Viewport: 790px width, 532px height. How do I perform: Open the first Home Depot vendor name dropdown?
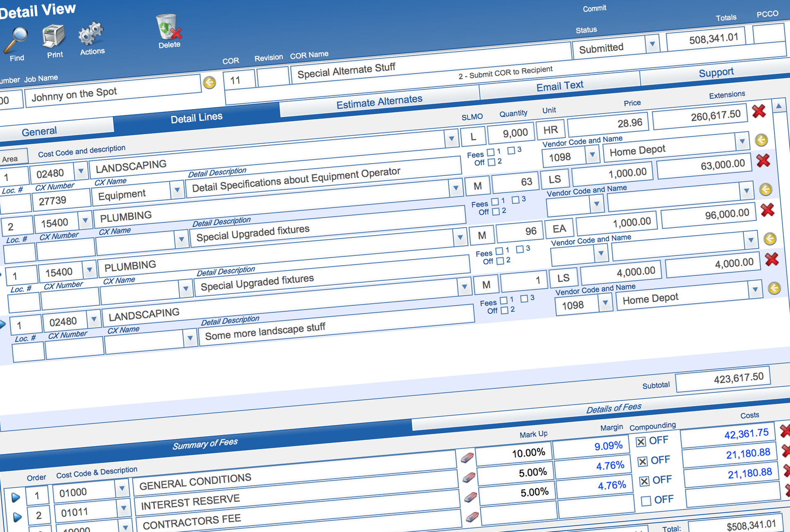click(x=742, y=141)
